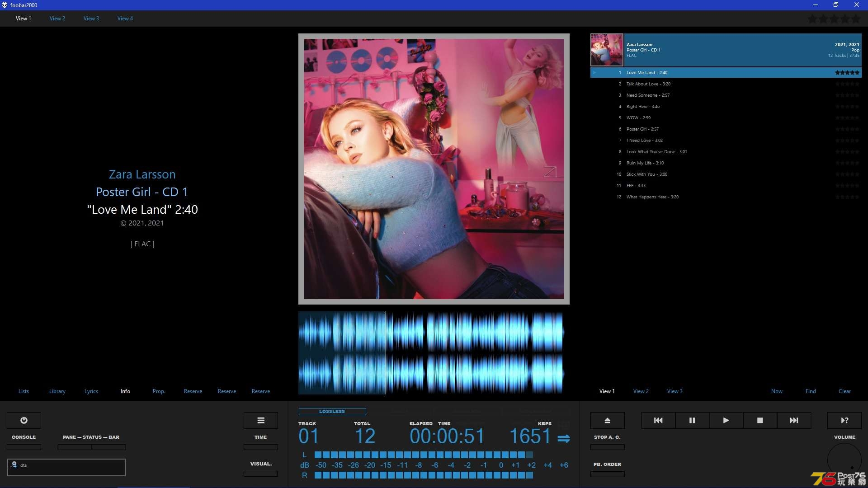Select playlist View 1 tab
Image resolution: width=868 pixels, height=488 pixels.
click(x=607, y=391)
